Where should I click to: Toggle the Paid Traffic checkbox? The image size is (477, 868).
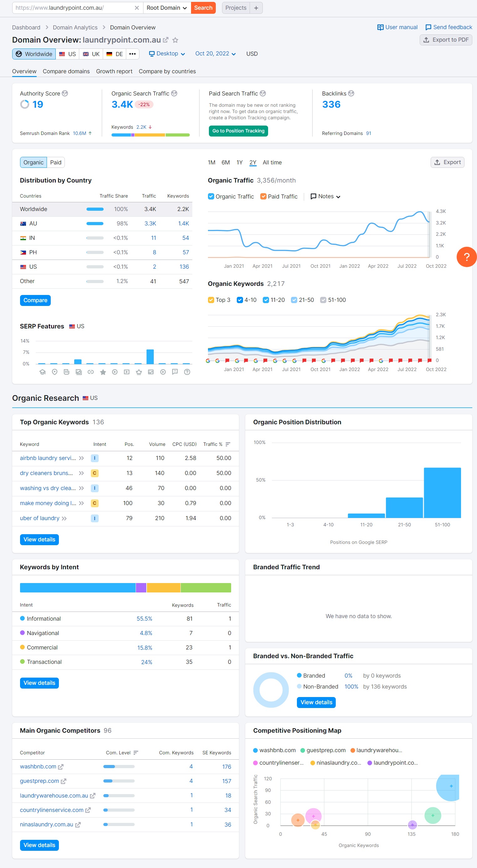pyautogui.click(x=263, y=196)
